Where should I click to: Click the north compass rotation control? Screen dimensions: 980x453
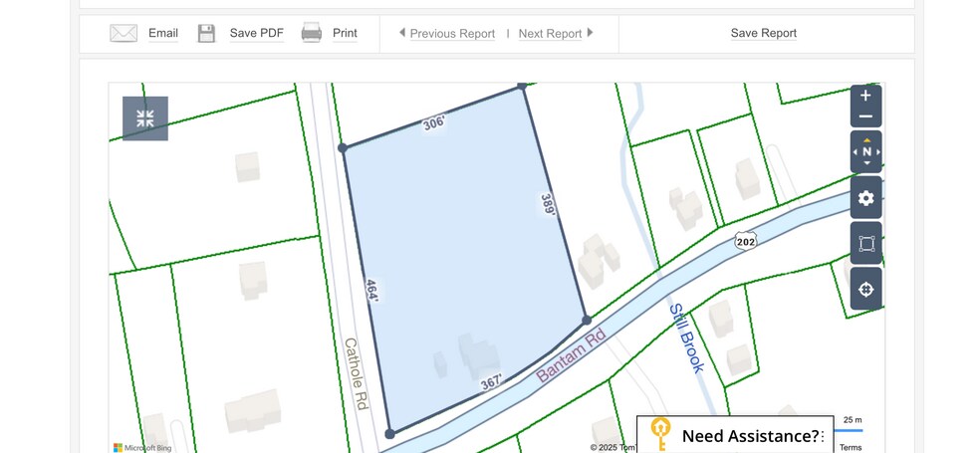pyautogui.click(x=865, y=152)
